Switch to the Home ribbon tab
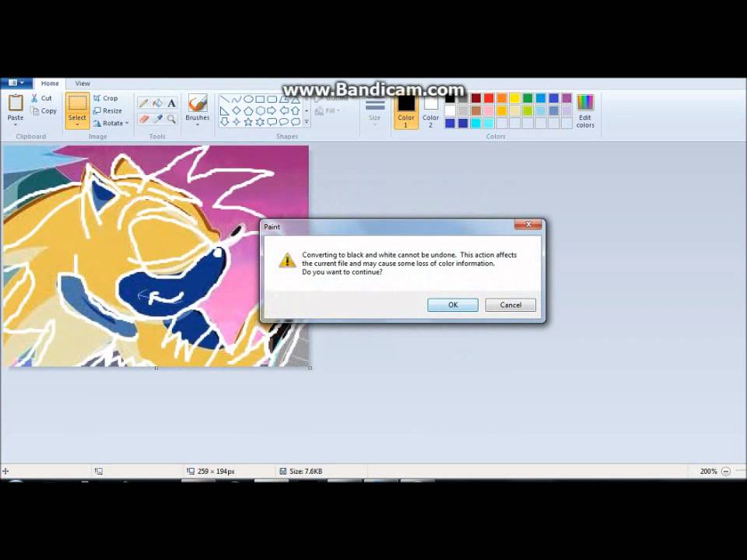The width and height of the screenshot is (747, 560). (x=50, y=83)
